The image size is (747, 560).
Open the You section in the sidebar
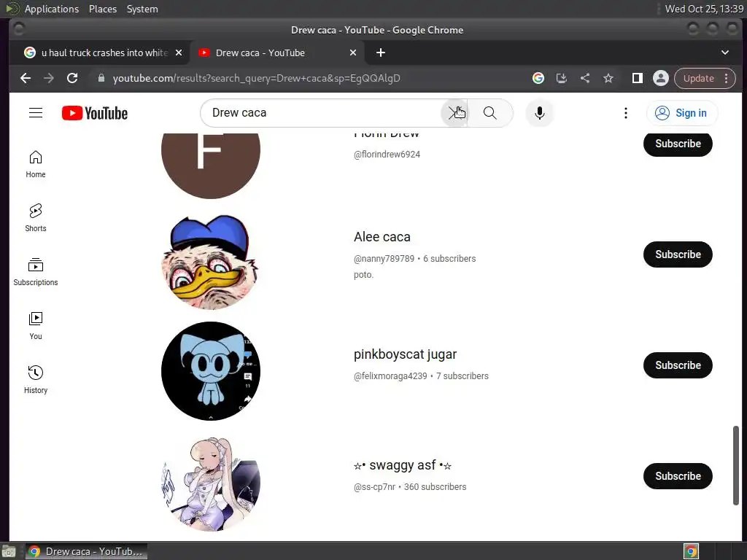[36, 326]
